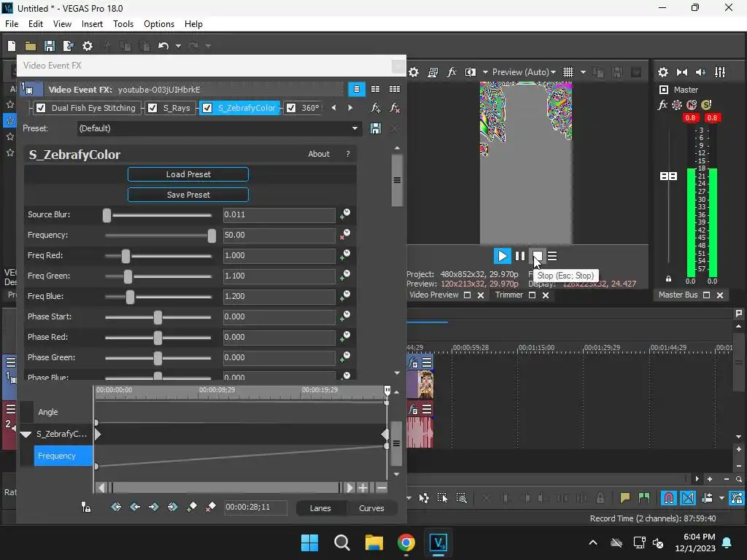Open the undo history dropdown arrow
The width and height of the screenshot is (747, 560).
click(178, 46)
